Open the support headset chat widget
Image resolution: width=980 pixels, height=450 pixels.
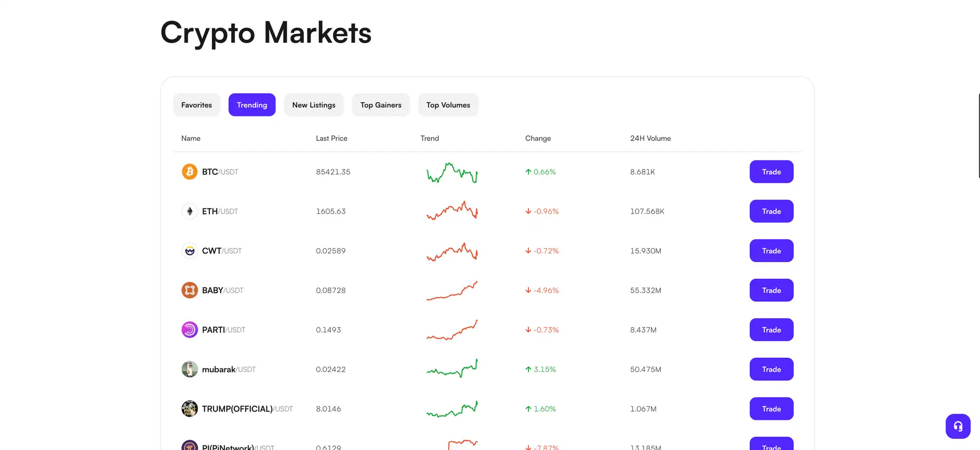958,426
